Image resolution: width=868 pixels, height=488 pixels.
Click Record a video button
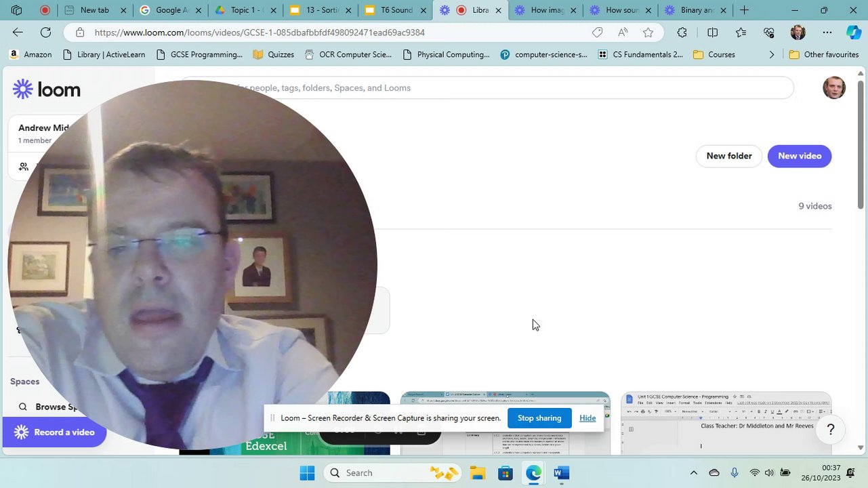(x=54, y=432)
